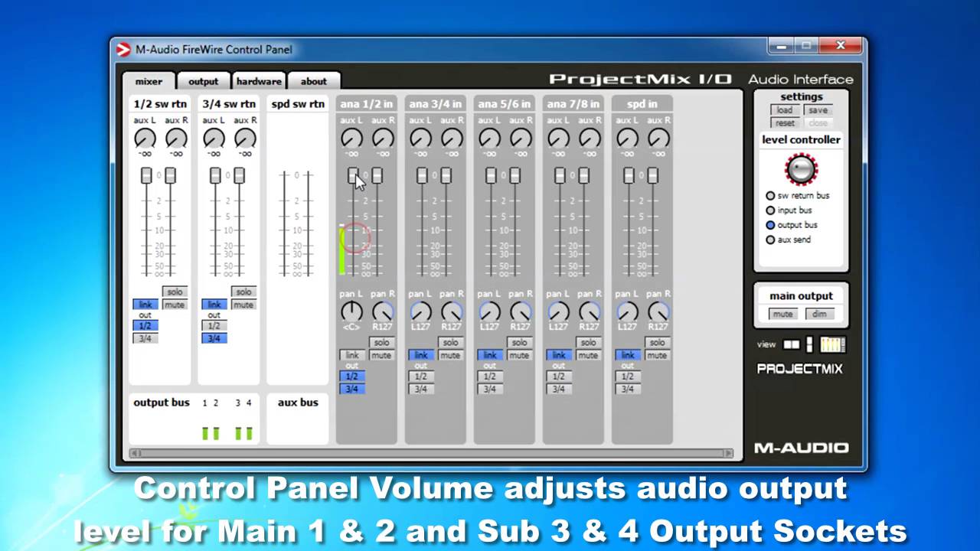The height and width of the screenshot is (551, 980).
Task: Solo the ana 1/2 in channel
Action: tap(381, 343)
